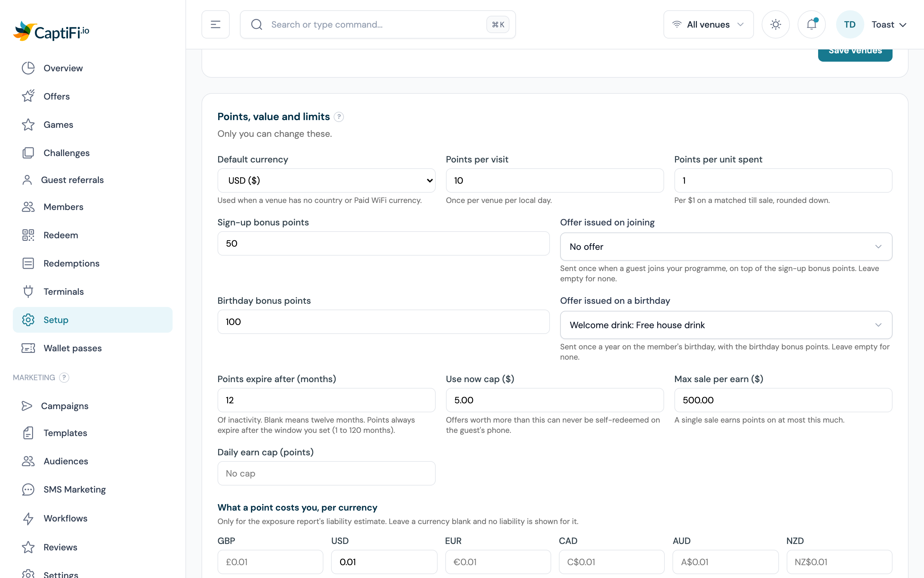Collapse the sidebar with hamburger button
This screenshot has width=924, height=578.
(x=215, y=24)
